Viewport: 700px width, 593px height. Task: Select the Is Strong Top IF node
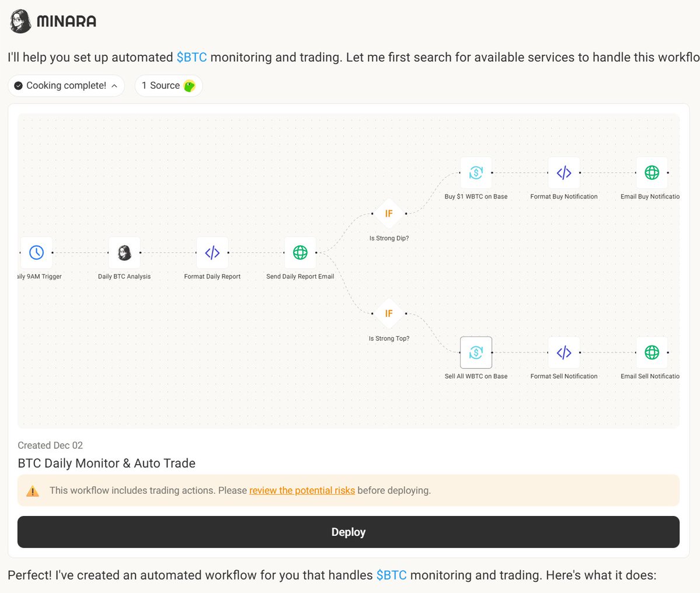[389, 313]
